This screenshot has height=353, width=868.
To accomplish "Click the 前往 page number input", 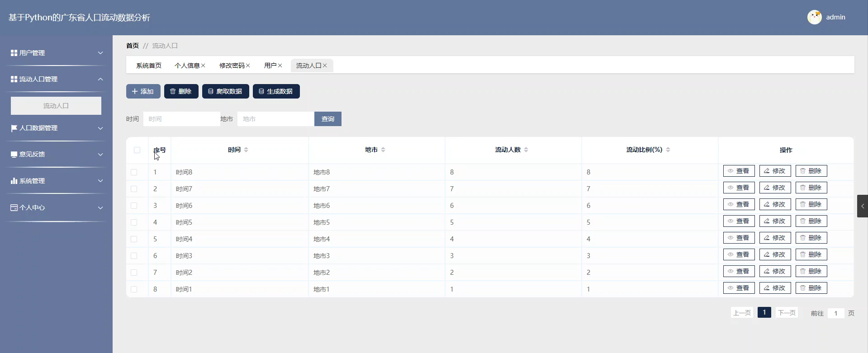I will [x=836, y=313].
